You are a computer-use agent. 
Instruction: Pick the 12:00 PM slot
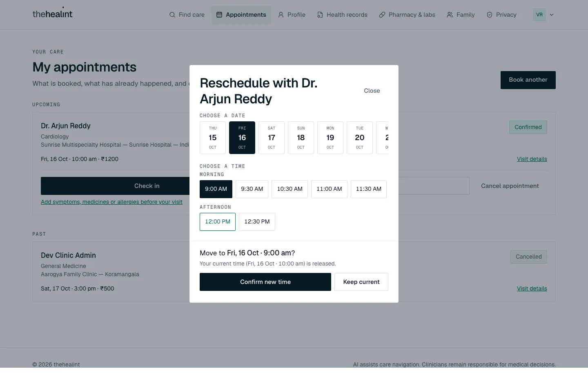(x=218, y=222)
